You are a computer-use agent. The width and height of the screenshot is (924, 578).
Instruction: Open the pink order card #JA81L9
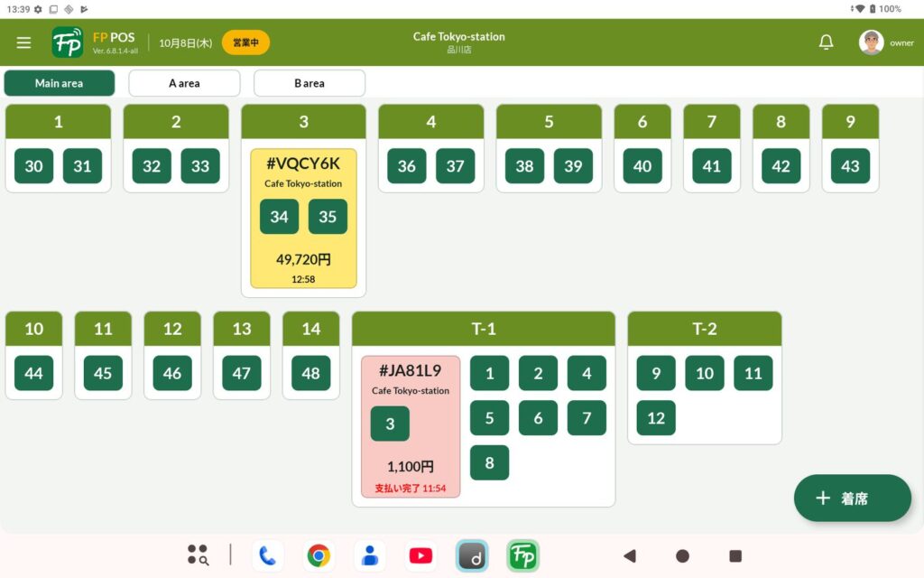tap(411, 426)
